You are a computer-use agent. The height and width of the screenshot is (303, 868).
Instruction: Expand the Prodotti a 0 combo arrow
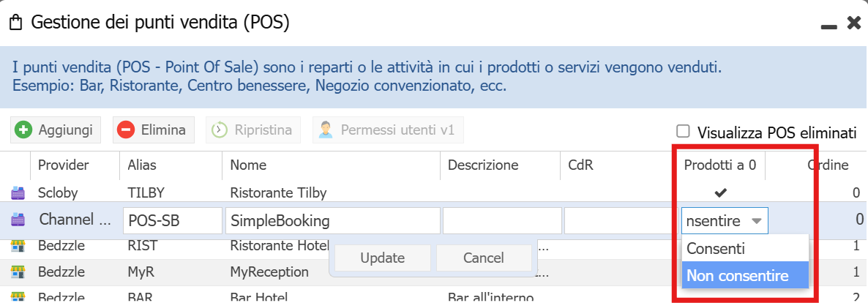click(x=757, y=220)
